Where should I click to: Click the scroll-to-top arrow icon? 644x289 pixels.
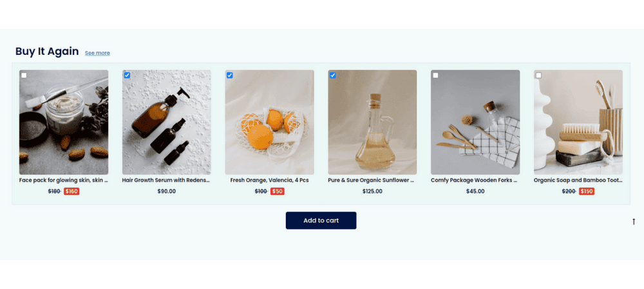tap(633, 221)
